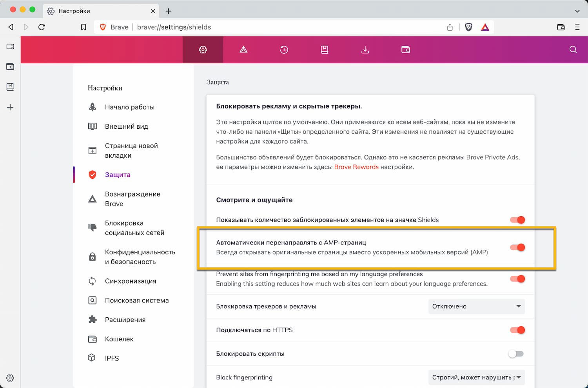Turn off Подключаться по HTTPS toggle
This screenshot has height=388, width=588.
[517, 330]
